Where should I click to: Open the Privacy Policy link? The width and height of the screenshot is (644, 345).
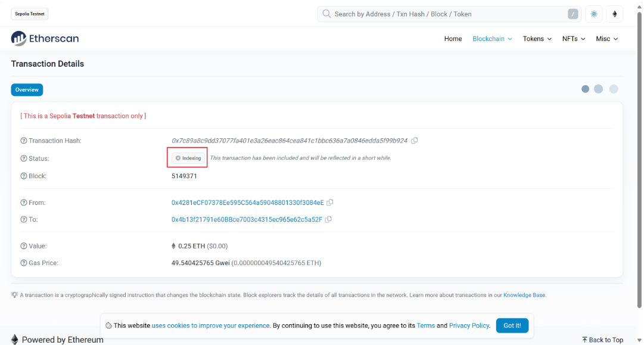tap(469, 325)
